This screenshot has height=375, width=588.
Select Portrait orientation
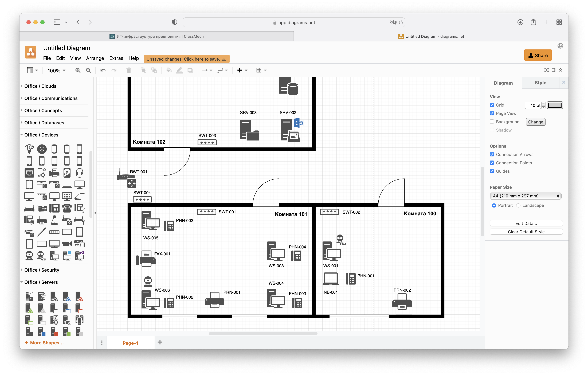494,205
